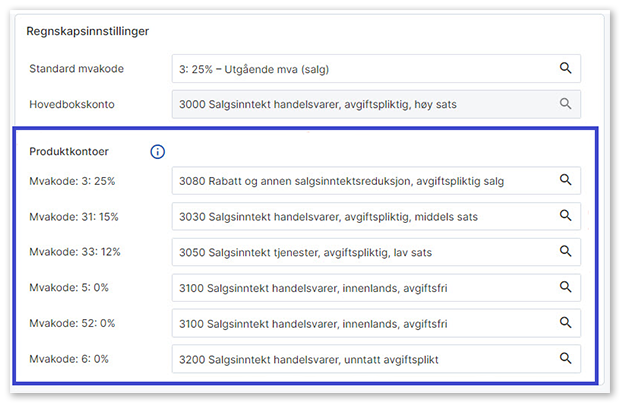Search account for Mvakode 3: 25%

pyautogui.click(x=565, y=180)
